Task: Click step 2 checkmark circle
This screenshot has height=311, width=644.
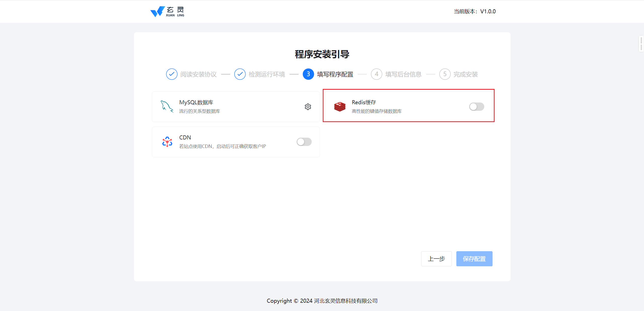Action: (x=240, y=74)
